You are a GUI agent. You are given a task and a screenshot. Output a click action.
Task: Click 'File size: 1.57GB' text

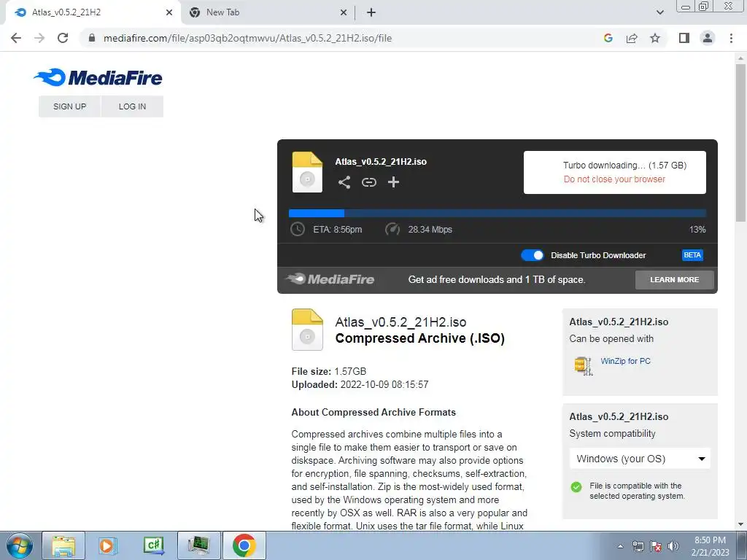click(x=329, y=371)
